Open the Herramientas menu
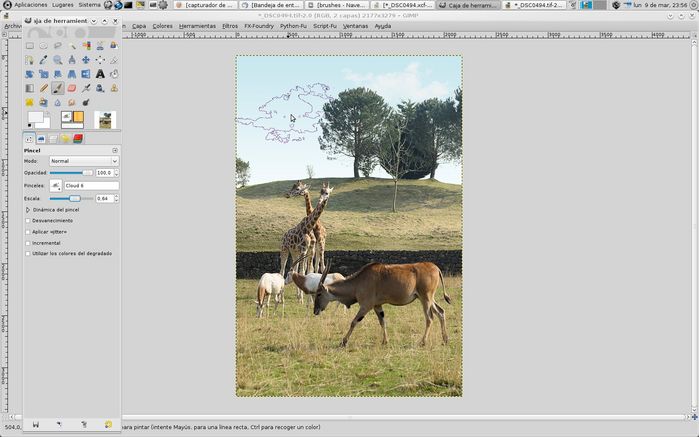Screen dimensions: 699x437 tap(197, 26)
